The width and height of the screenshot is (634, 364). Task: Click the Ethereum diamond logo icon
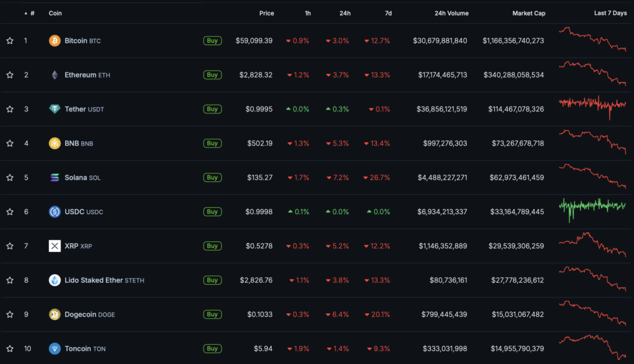click(x=54, y=75)
